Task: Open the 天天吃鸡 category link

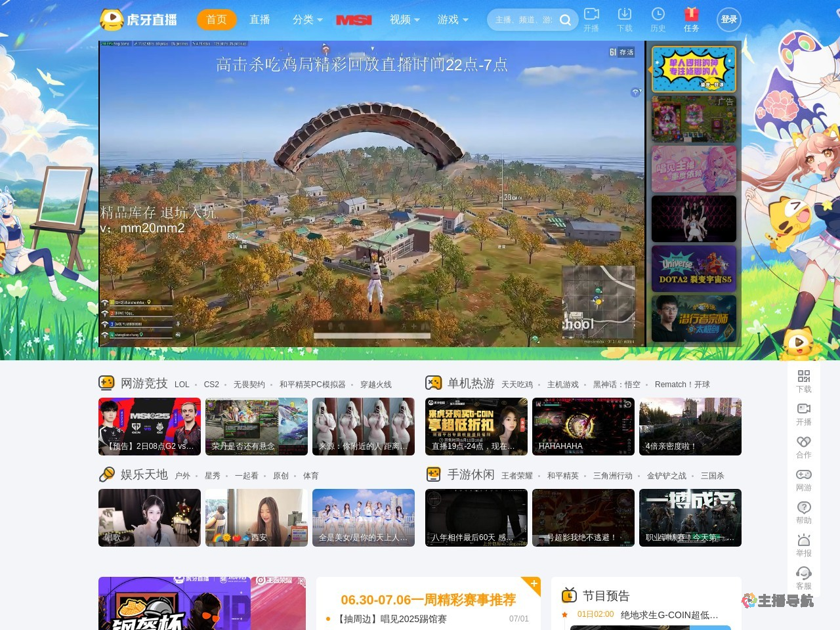Action: [x=517, y=385]
